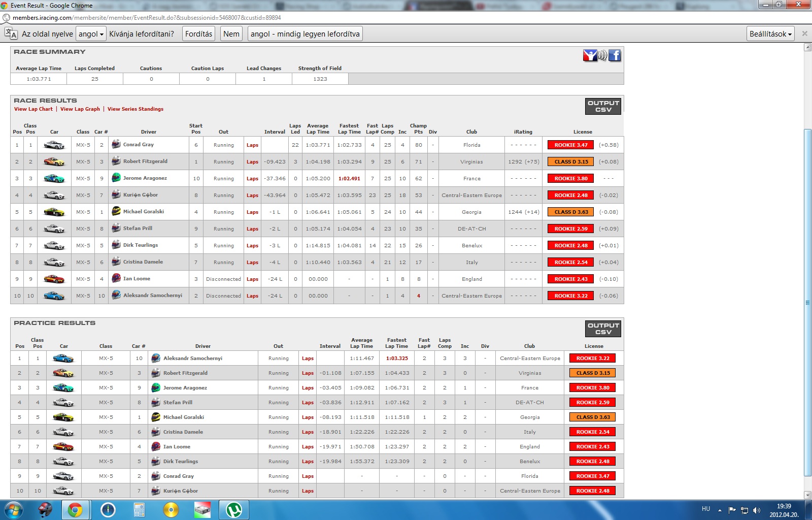Click Ian Loome's red car in race results
The image size is (812, 520).
tap(54, 279)
